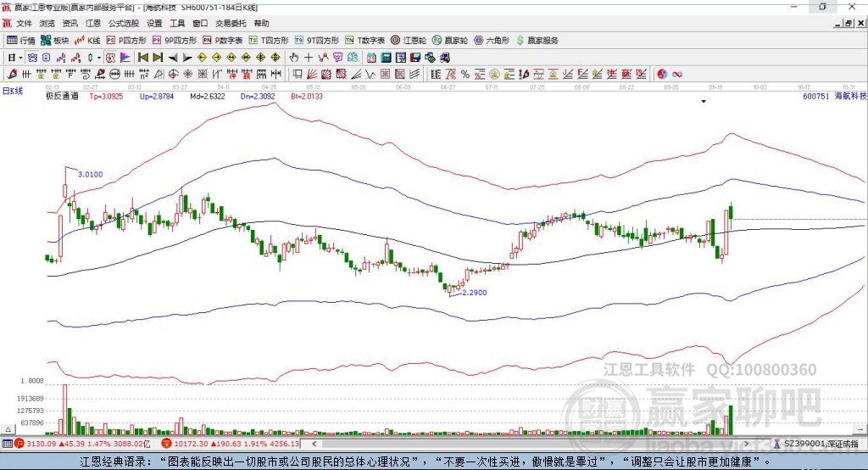Click the calendar icon in toolbar
The image size is (868, 470).
coord(371,58)
